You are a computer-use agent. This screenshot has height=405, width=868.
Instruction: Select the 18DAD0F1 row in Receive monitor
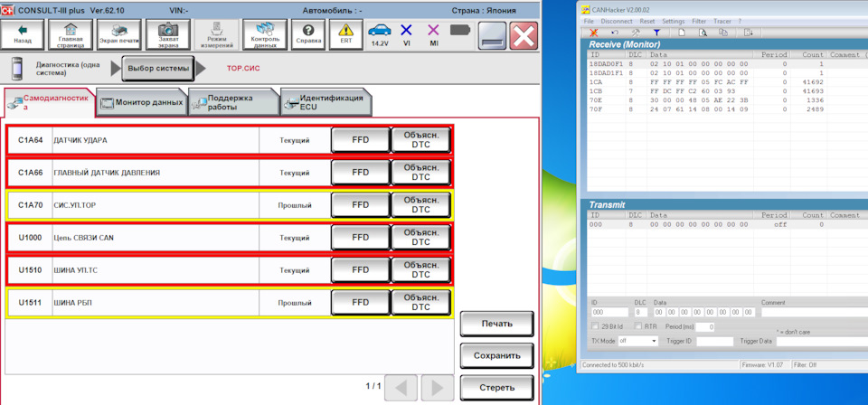727,64
